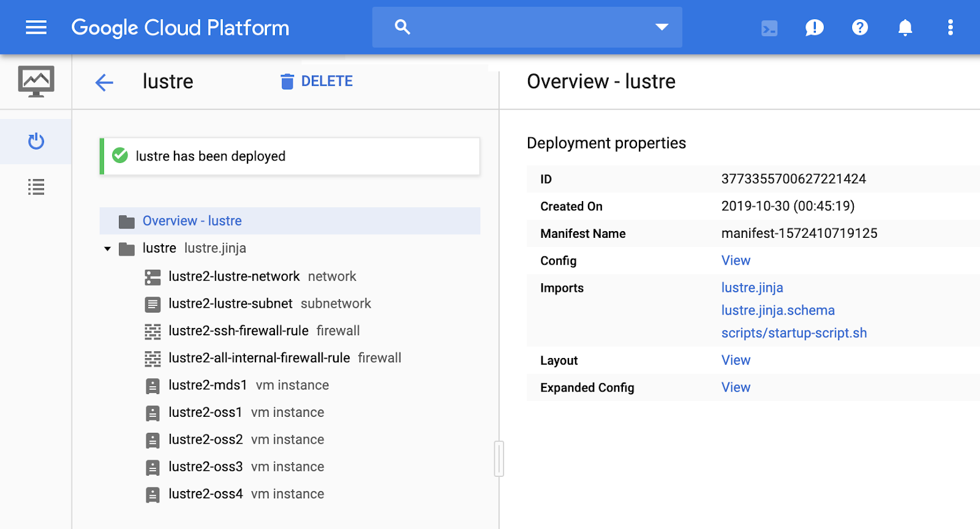Open the send feedback icon
Image resolution: width=980 pixels, height=529 pixels.
pos(814,28)
